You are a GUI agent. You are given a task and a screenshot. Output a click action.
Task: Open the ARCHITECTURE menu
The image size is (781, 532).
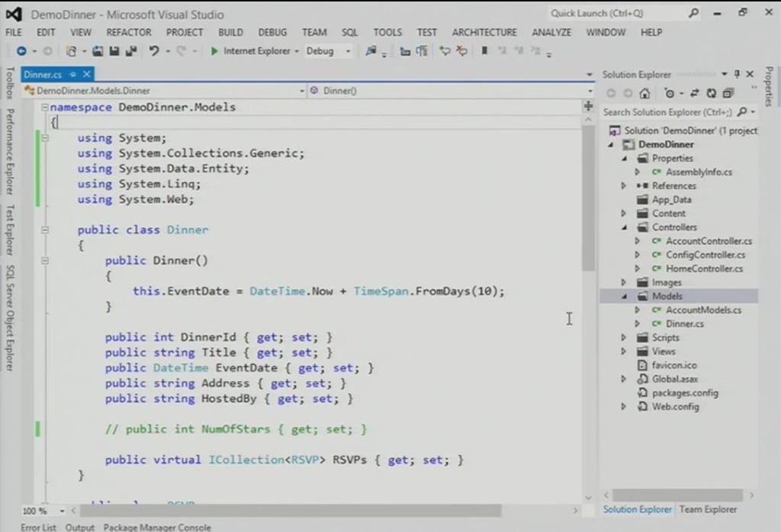484,32
